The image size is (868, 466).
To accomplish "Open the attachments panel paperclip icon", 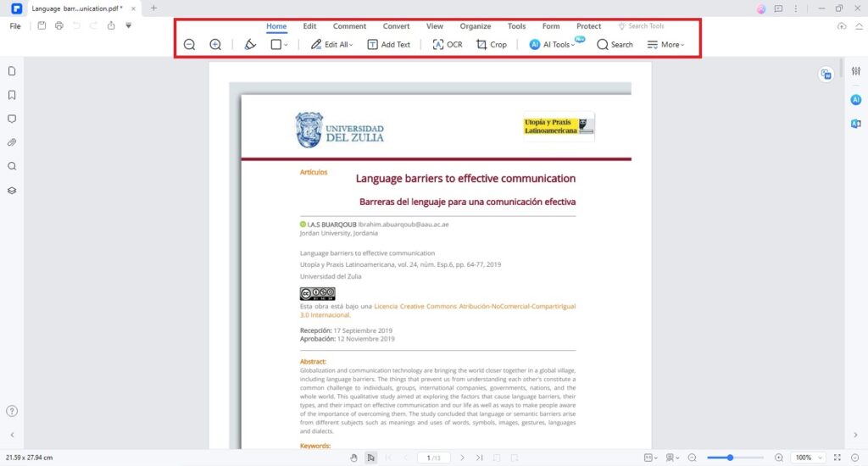I will click(x=12, y=142).
